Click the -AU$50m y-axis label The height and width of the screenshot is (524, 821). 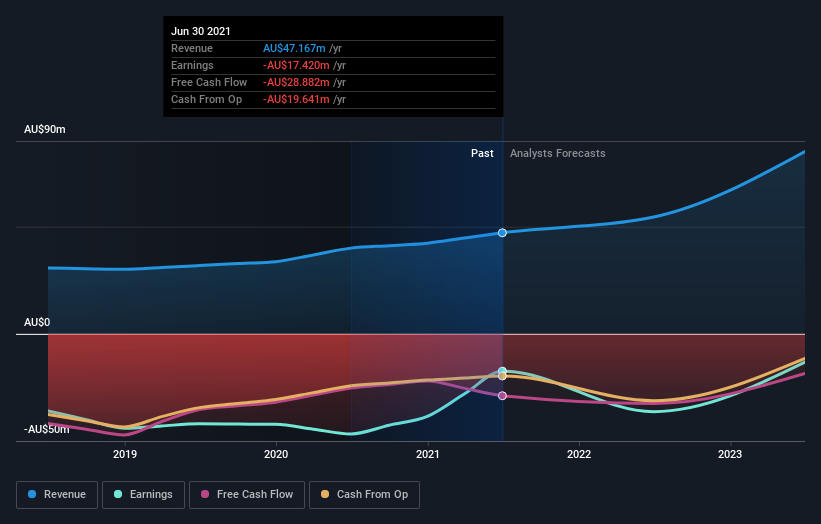coord(47,429)
